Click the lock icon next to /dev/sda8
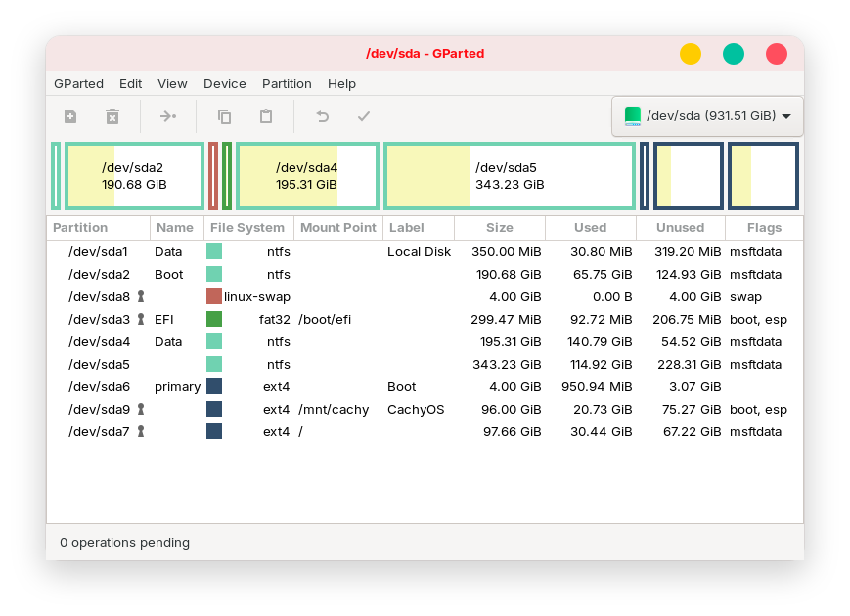 click(141, 296)
